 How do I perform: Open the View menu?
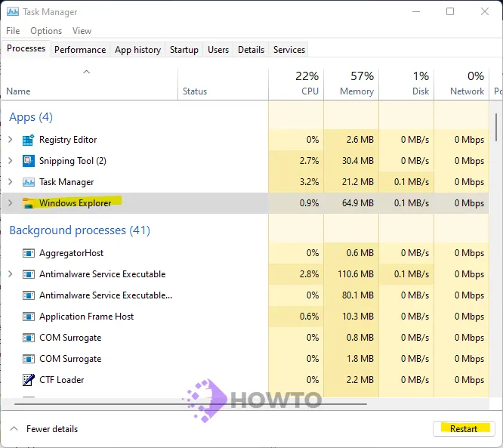tap(82, 31)
